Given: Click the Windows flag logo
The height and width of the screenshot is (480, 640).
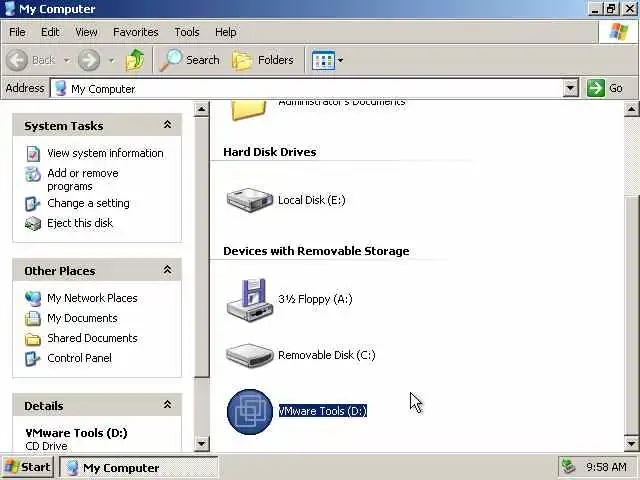Looking at the screenshot, I should (x=618, y=32).
